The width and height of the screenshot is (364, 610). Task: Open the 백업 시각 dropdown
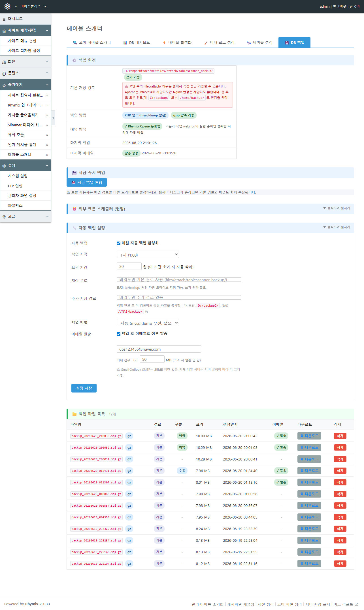(148, 255)
